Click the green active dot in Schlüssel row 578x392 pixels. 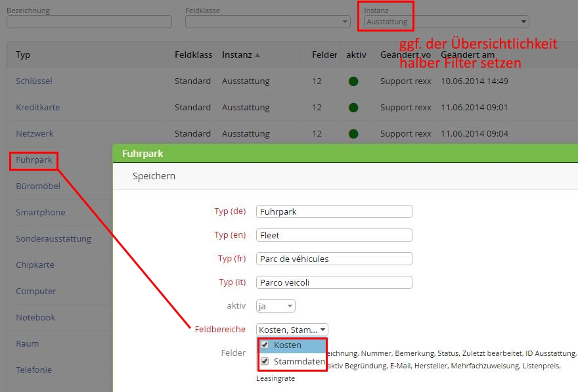tap(353, 81)
